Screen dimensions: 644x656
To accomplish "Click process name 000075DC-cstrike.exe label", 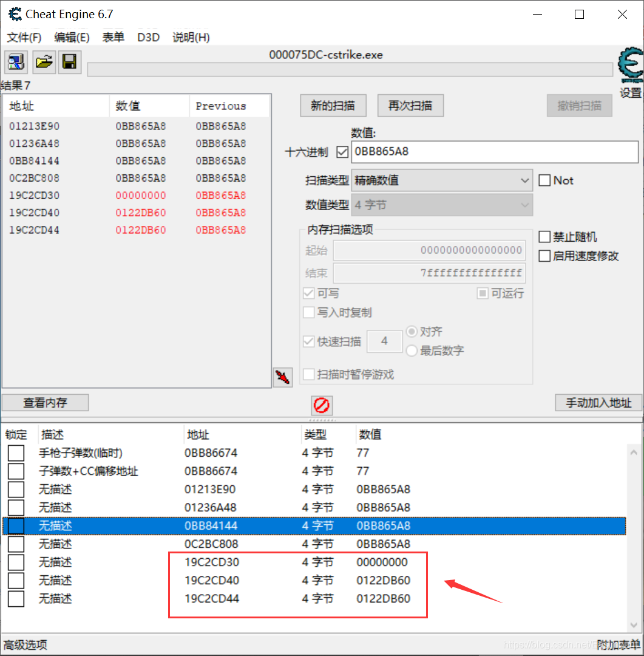I will pyautogui.click(x=326, y=55).
